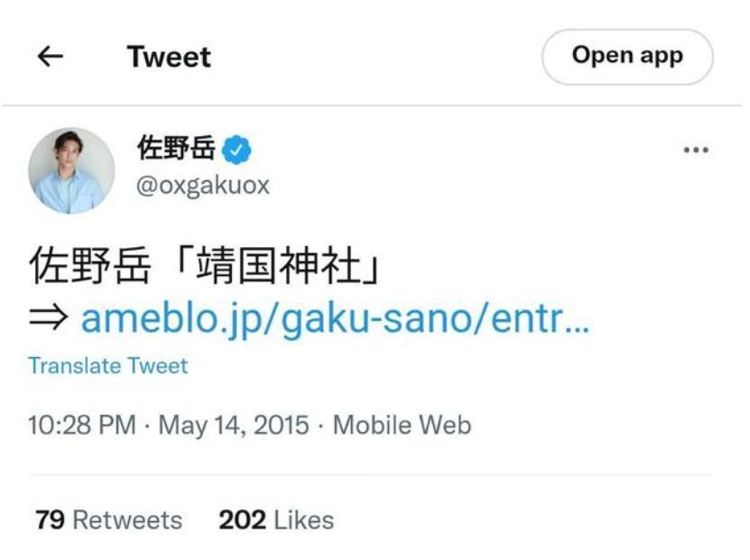The width and height of the screenshot is (750, 560).
Task: Open the profile avatar photo
Action: click(71, 170)
